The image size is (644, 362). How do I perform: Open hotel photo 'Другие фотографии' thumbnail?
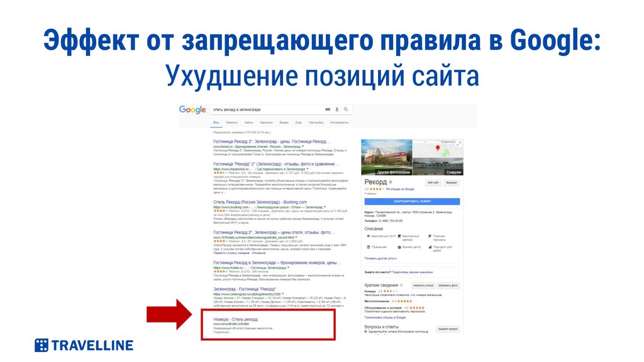tap(387, 157)
